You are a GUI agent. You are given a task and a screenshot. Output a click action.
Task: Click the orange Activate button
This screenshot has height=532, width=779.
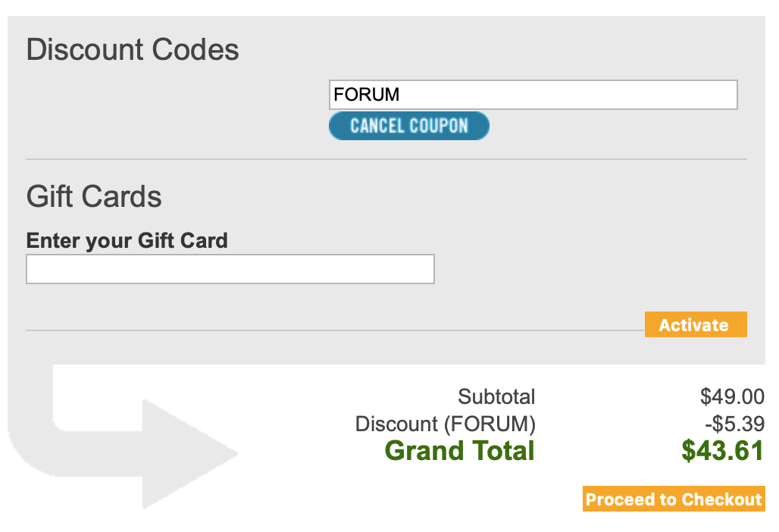pyautogui.click(x=695, y=325)
